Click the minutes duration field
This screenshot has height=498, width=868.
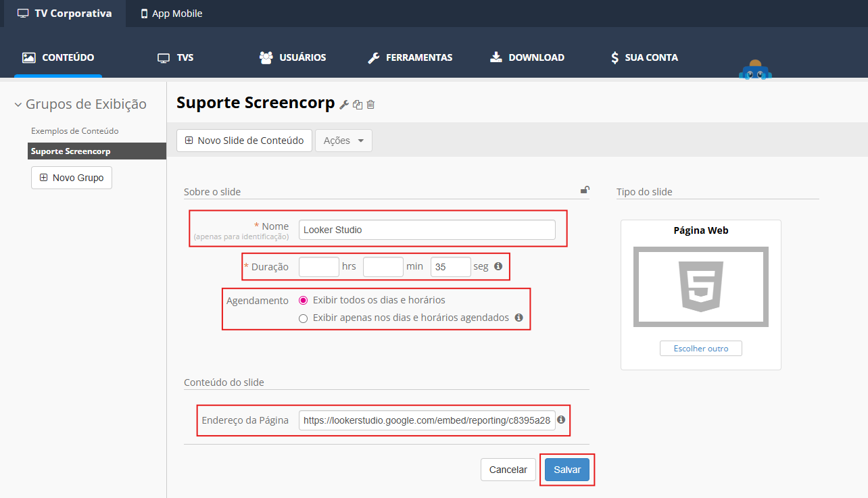(383, 267)
